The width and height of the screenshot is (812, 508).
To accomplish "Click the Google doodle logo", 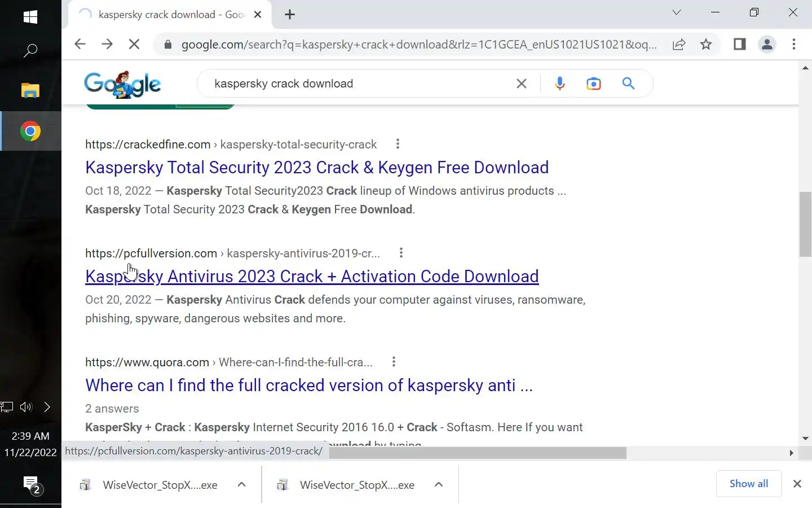I will tap(122, 84).
